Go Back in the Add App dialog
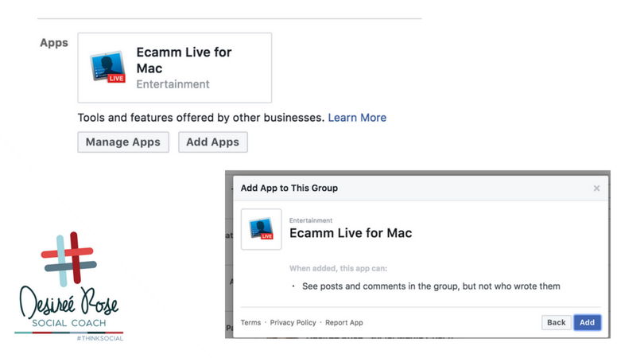Screen dimensions: 644x358 tap(556, 323)
